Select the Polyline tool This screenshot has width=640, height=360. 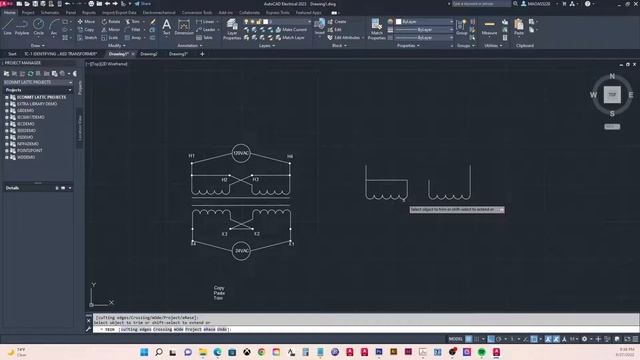[x=22, y=27]
